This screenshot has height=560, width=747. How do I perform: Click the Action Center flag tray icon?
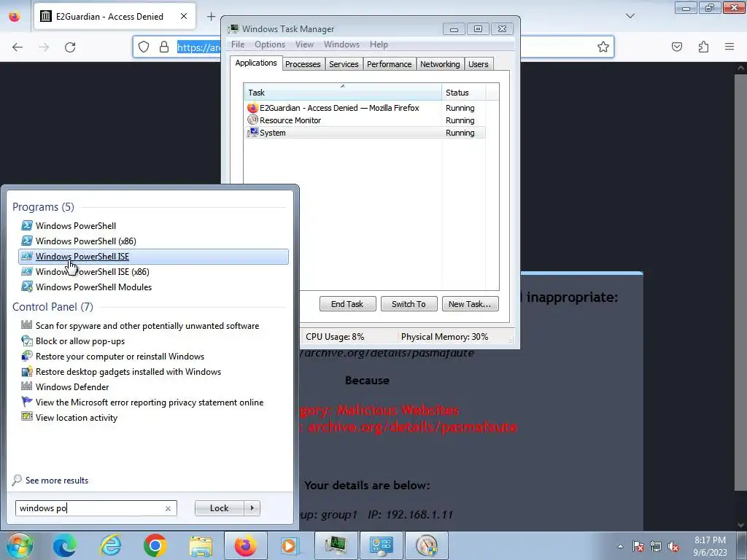(638, 547)
